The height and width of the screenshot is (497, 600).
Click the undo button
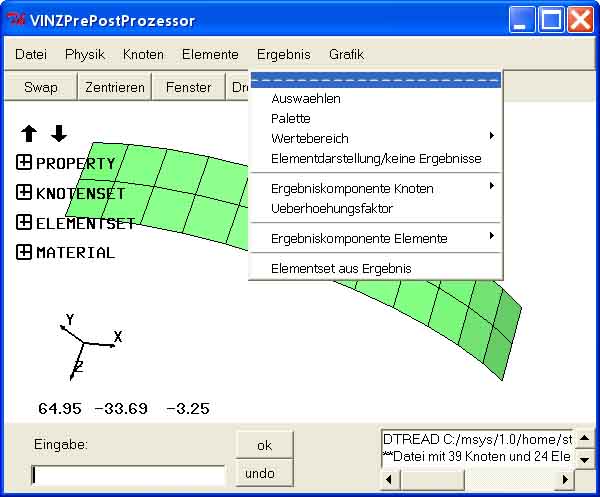coord(259,472)
